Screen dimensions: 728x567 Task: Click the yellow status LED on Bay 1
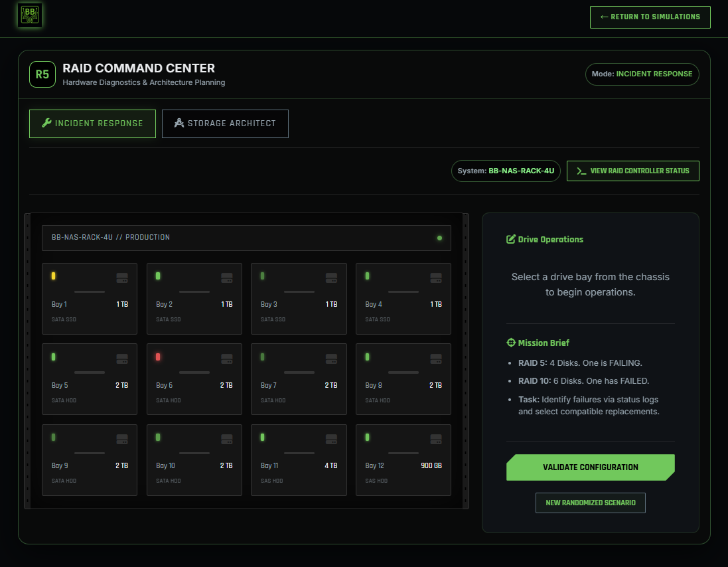point(53,276)
